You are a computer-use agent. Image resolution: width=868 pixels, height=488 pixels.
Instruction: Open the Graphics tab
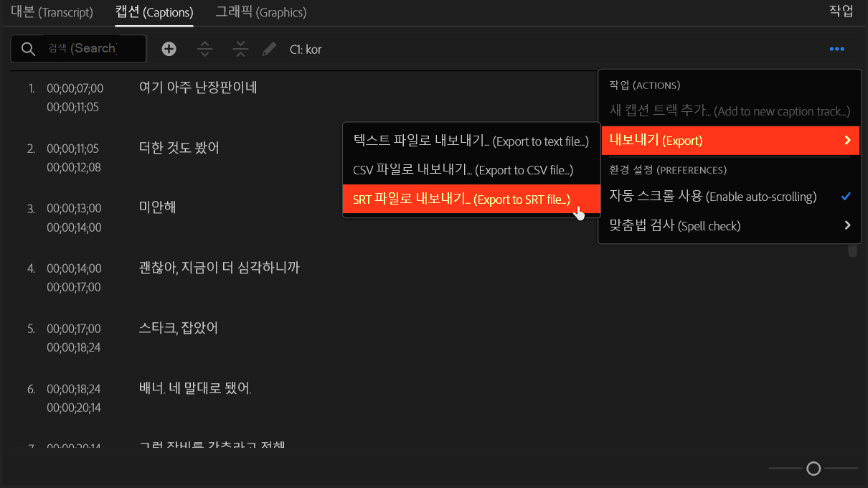[x=261, y=12]
